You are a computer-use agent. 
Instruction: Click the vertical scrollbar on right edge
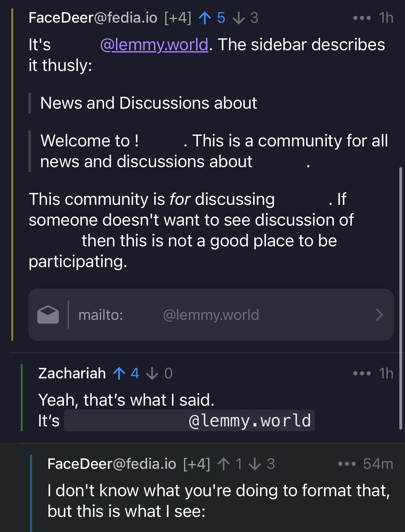[x=401, y=299]
